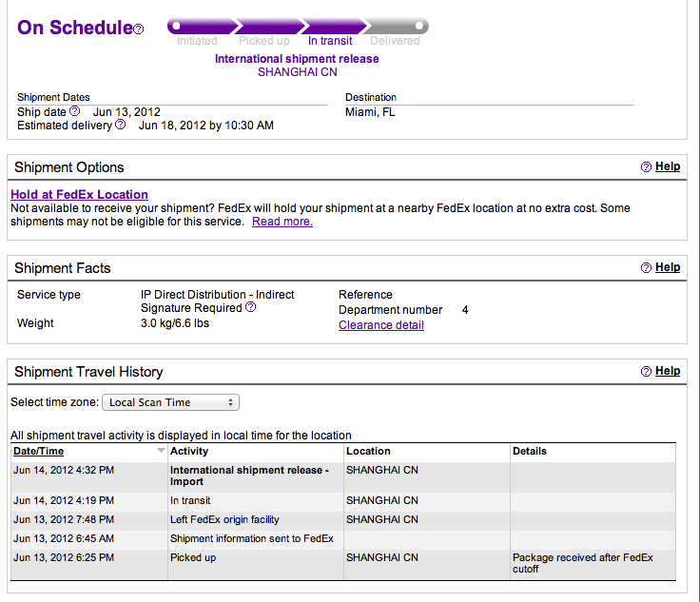Screen dimensions: 700x602
Task: Click the help icon beside On Schedule
Action: (139, 29)
